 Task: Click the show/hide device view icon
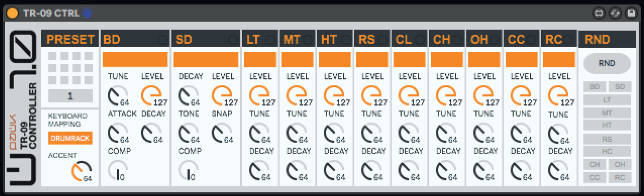tap(599, 14)
